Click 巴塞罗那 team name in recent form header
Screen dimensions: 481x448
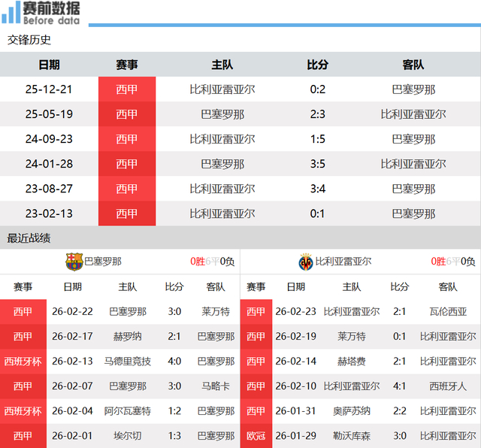tap(103, 262)
